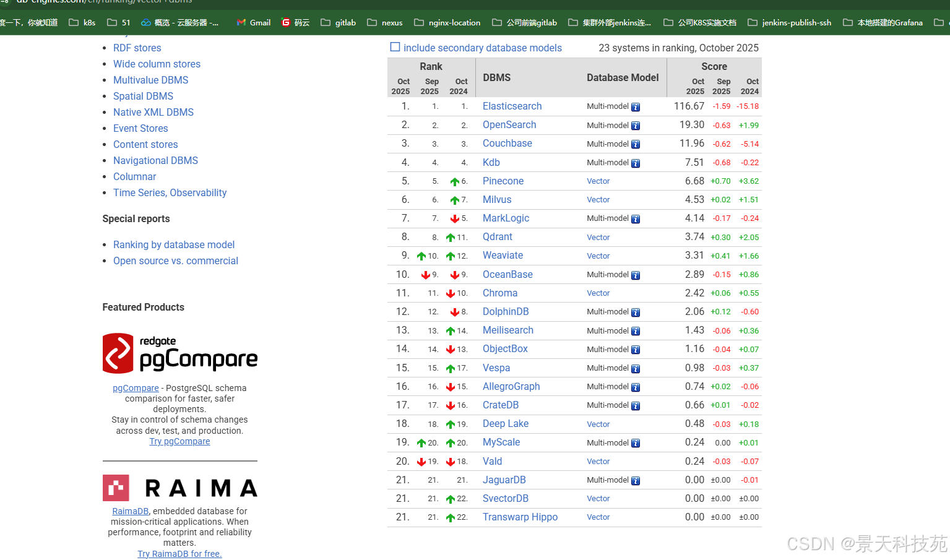Click the info icon in the MyScale row
This screenshot has height=560, width=950.
[x=636, y=443]
